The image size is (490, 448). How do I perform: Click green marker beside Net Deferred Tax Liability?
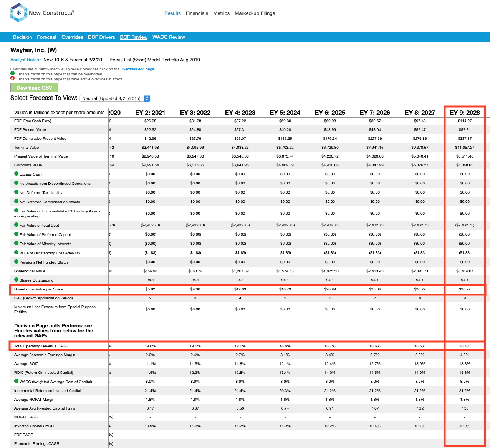point(17,192)
